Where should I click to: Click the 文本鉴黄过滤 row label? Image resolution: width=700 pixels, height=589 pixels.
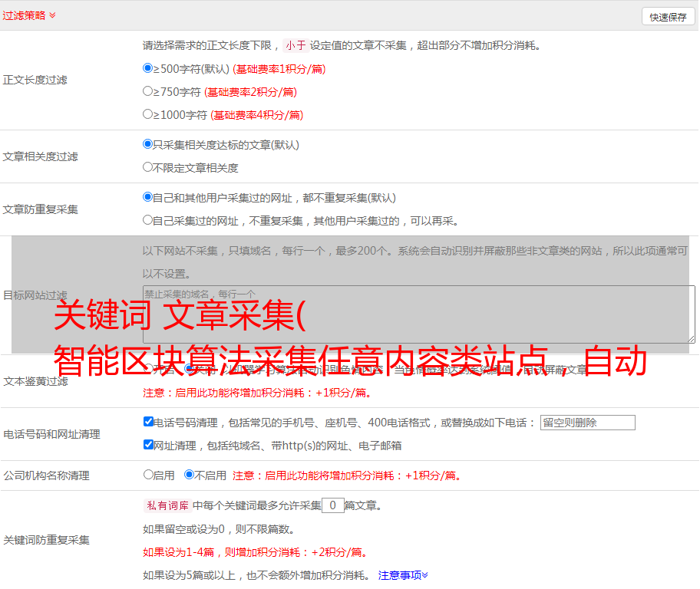click(x=36, y=381)
